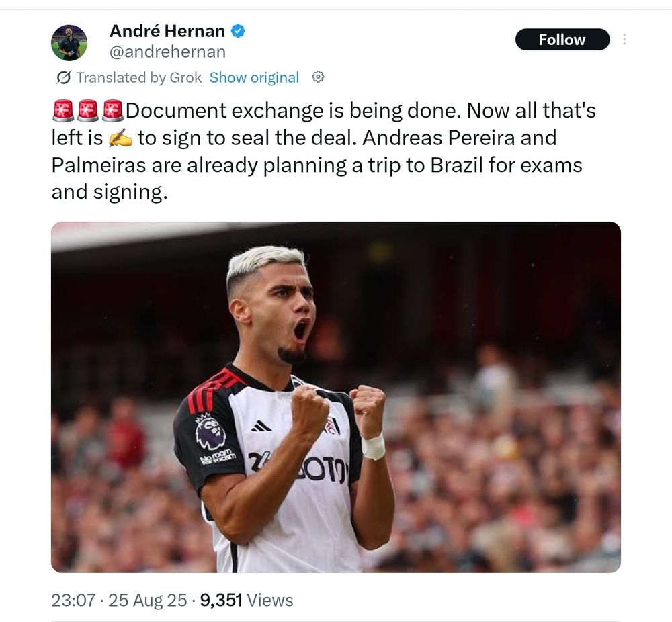Open translation settings gear icon
The width and height of the screenshot is (672, 622).
[x=318, y=77]
